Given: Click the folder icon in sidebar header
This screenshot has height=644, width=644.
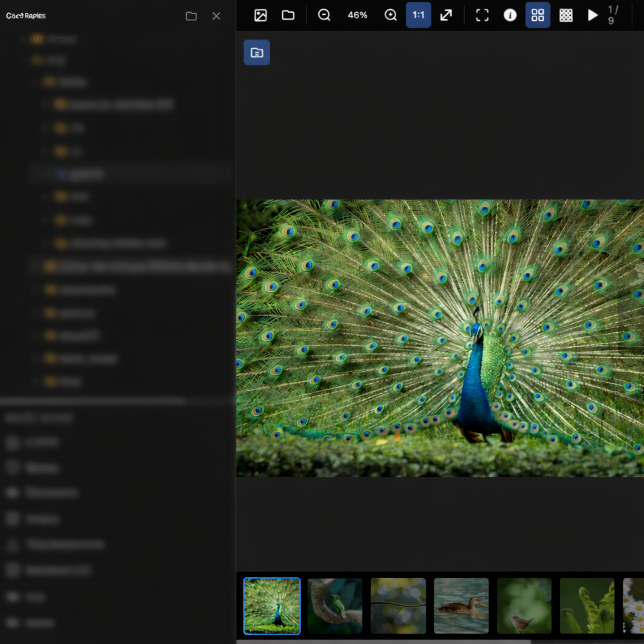Looking at the screenshot, I should coord(191,16).
